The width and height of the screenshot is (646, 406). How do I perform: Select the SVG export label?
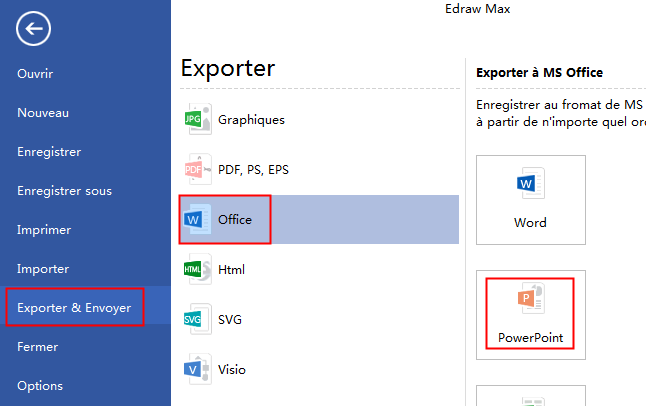[x=230, y=319]
